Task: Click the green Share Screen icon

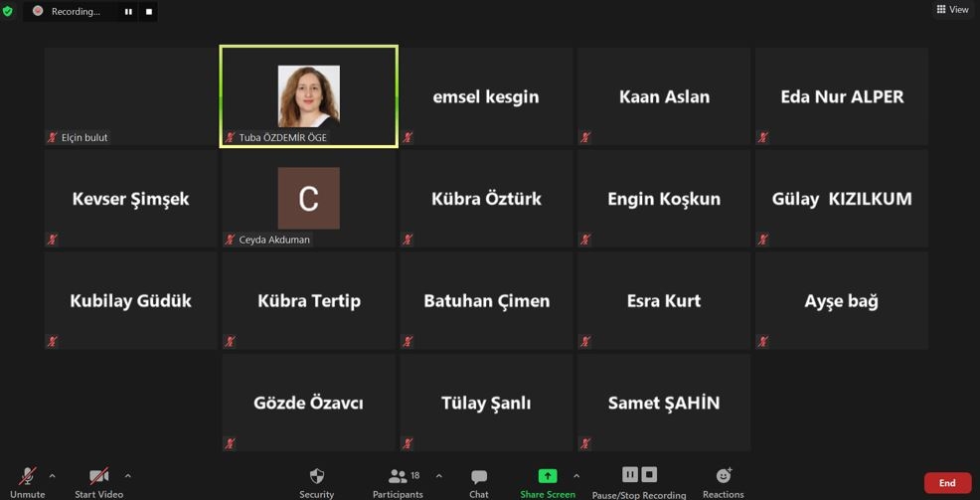Action: (547, 476)
